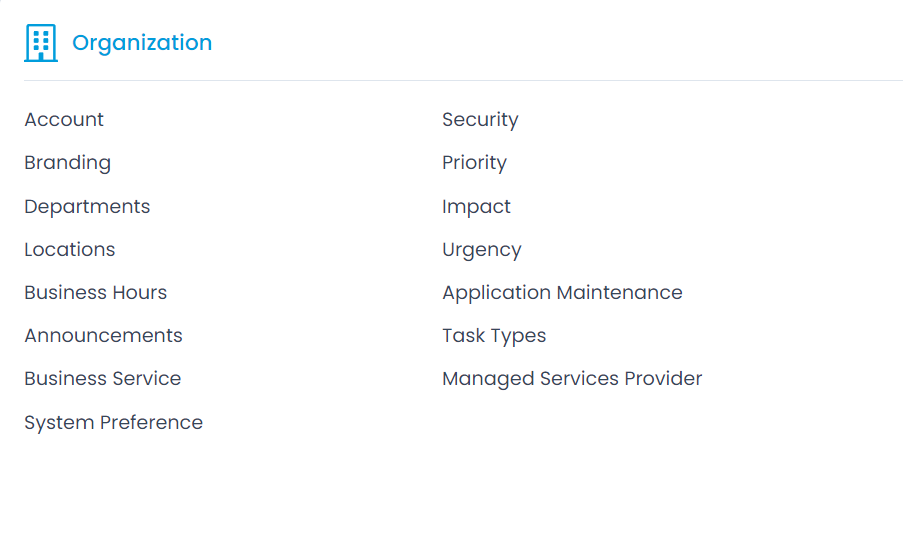The height and width of the screenshot is (554, 908).
Task: Select the Locations option
Action: point(69,250)
